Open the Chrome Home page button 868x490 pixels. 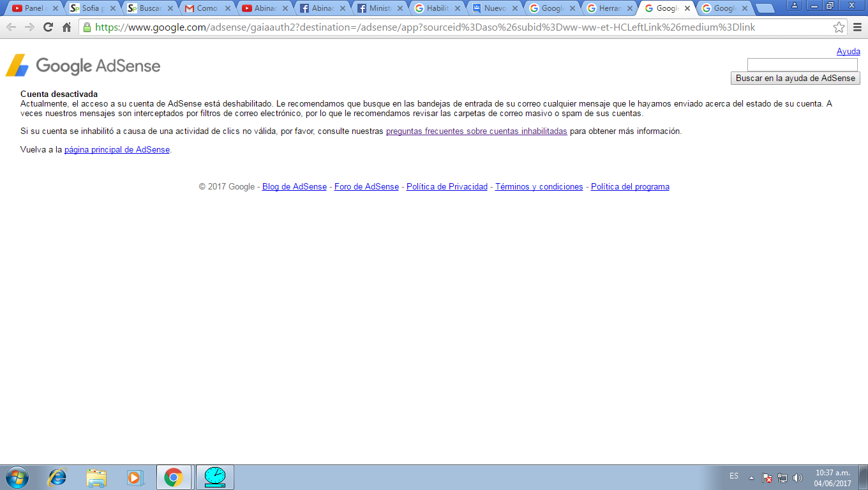pos(66,27)
